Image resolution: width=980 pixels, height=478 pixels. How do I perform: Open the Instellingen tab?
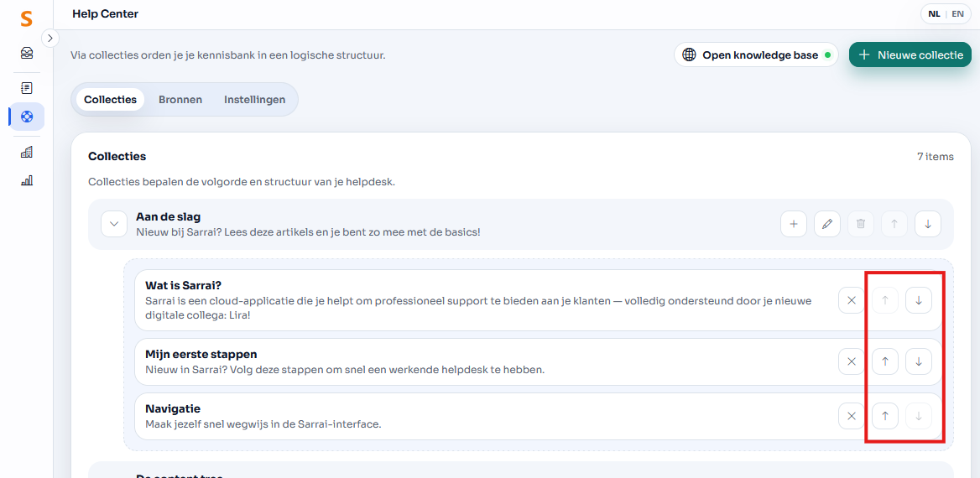(254, 100)
